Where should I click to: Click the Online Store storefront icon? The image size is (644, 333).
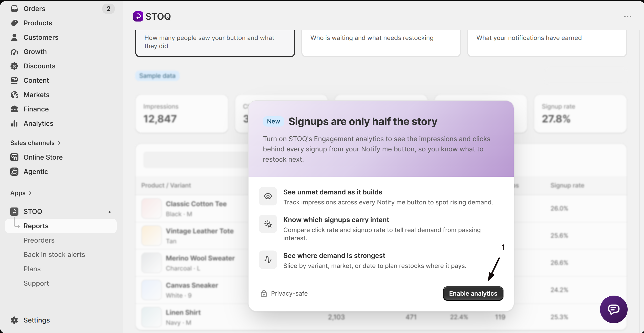click(x=14, y=157)
